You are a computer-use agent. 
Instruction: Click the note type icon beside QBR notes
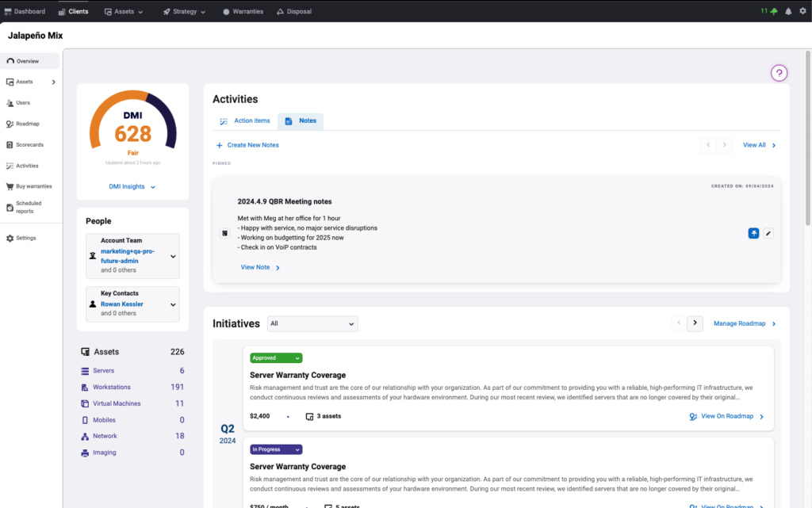[224, 233]
